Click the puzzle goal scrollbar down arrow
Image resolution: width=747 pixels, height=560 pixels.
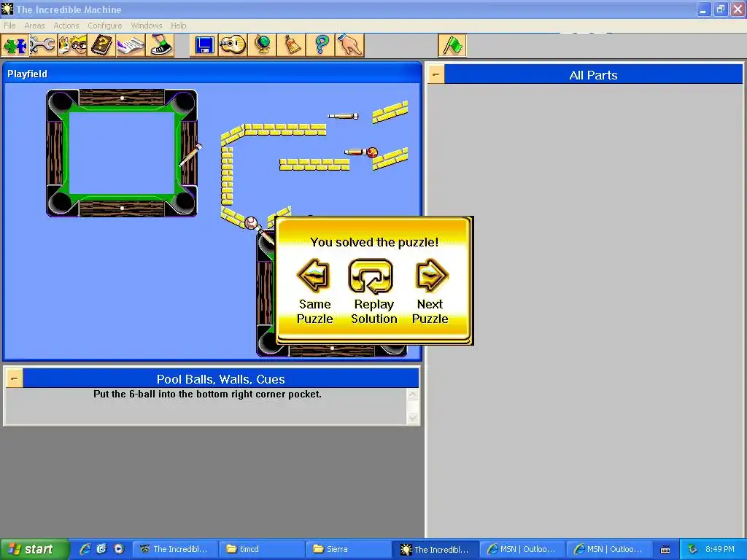pos(413,418)
